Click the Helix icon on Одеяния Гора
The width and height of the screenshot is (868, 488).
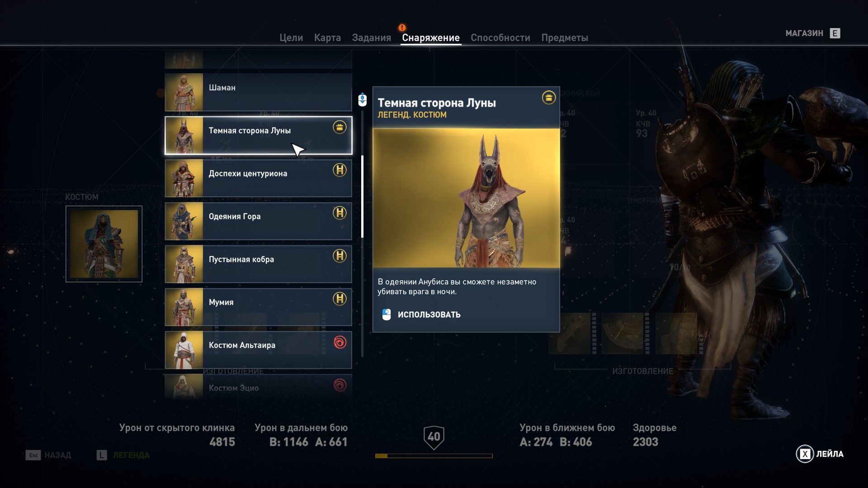pos(340,213)
